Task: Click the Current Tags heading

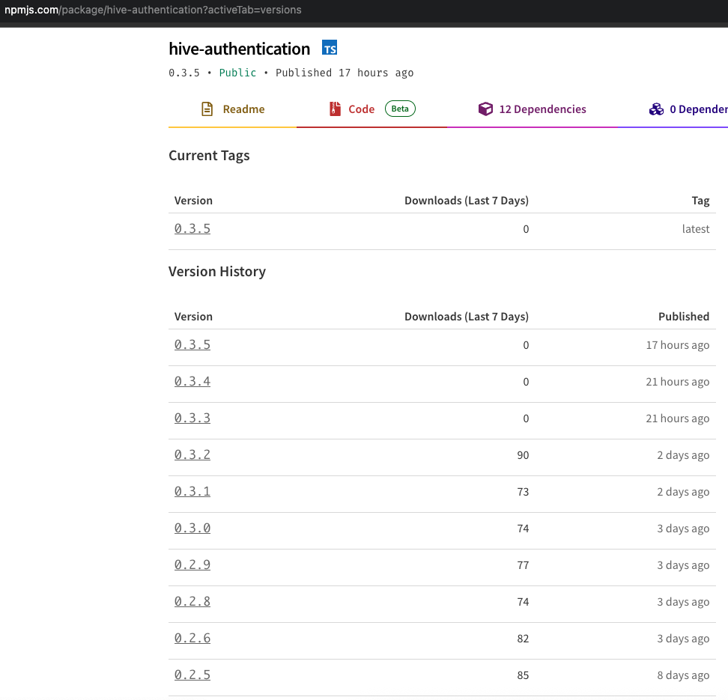Action: click(209, 156)
